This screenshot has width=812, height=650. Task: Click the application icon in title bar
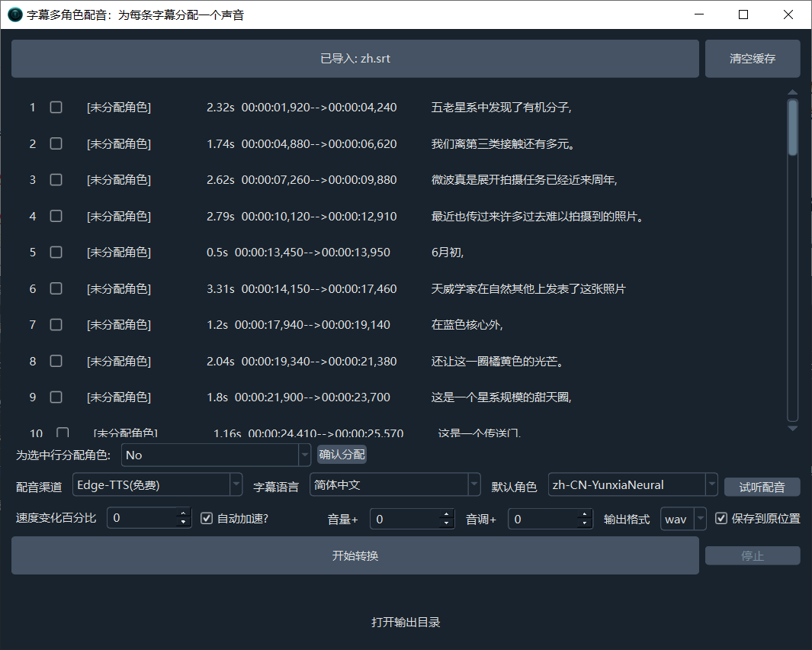(x=14, y=14)
